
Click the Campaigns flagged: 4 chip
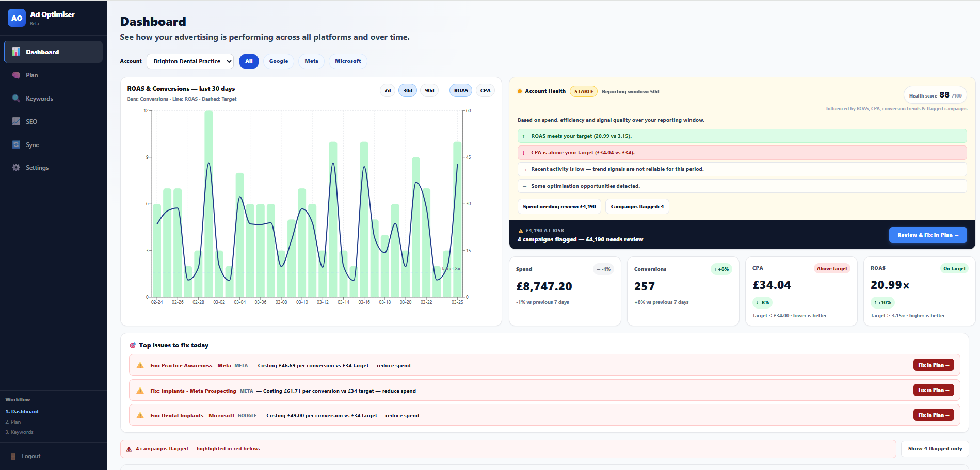pyautogui.click(x=637, y=206)
